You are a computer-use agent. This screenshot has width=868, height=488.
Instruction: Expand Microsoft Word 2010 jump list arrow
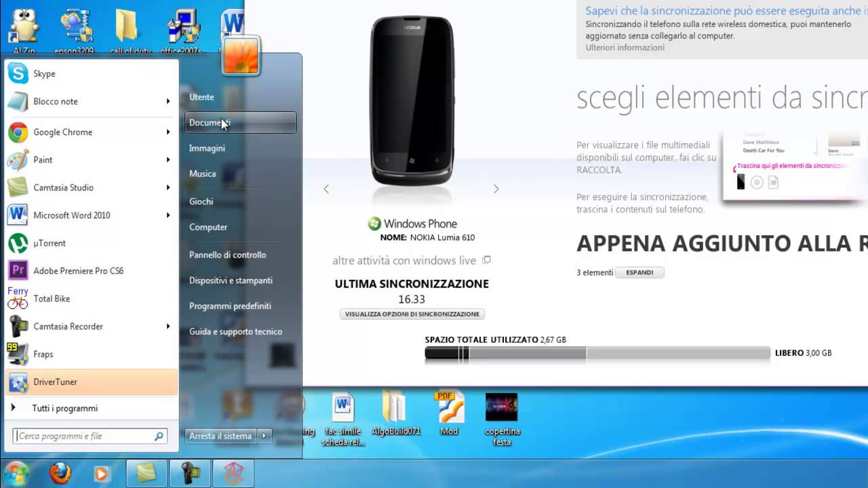(167, 216)
